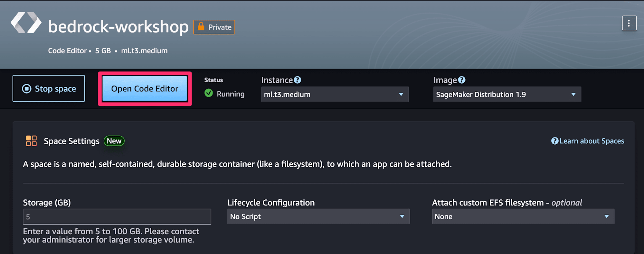
Task: Click the 'ml.t3.medium' header subtitle text
Action: click(x=144, y=51)
